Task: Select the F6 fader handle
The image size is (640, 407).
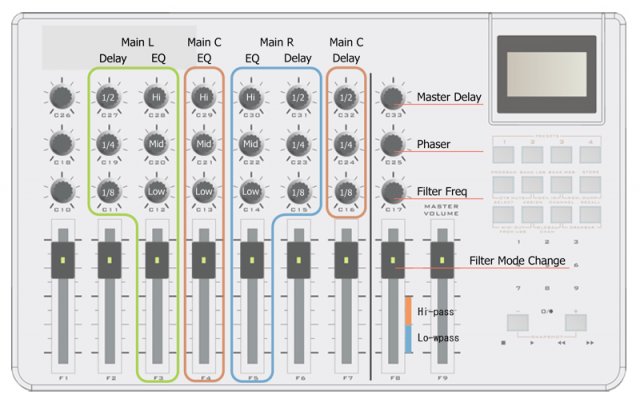Action: (299, 260)
